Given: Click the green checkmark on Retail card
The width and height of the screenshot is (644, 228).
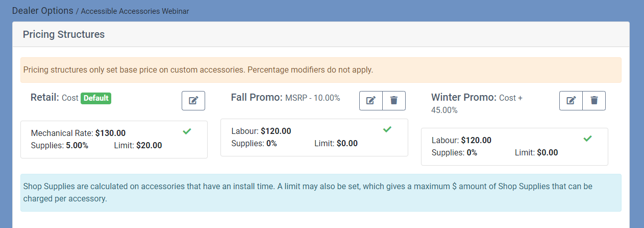Looking at the screenshot, I should click(187, 131).
